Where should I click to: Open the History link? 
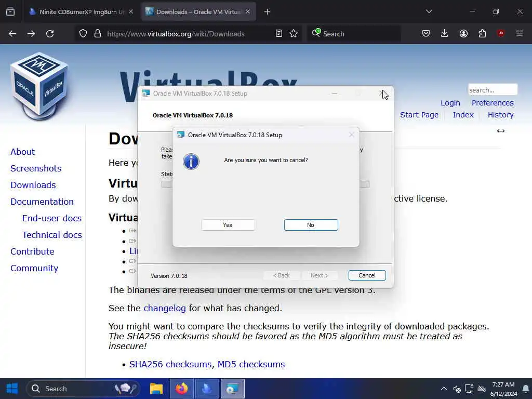pyautogui.click(x=501, y=115)
